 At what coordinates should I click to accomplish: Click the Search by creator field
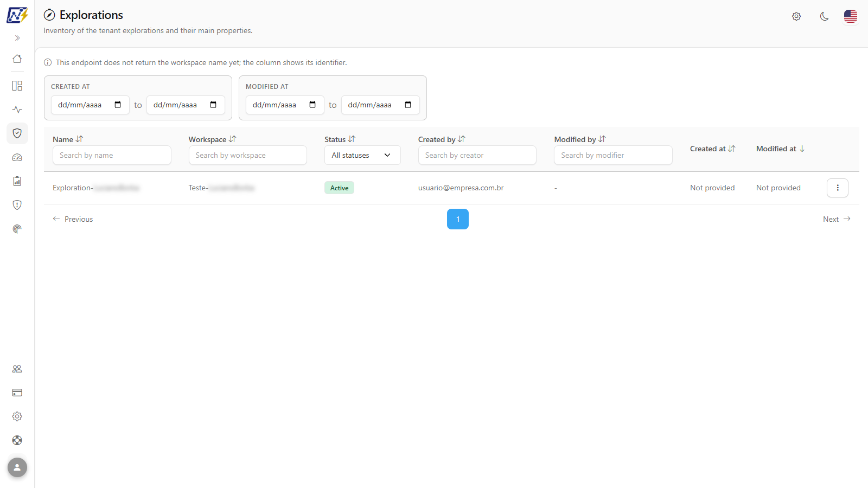(477, 155)
